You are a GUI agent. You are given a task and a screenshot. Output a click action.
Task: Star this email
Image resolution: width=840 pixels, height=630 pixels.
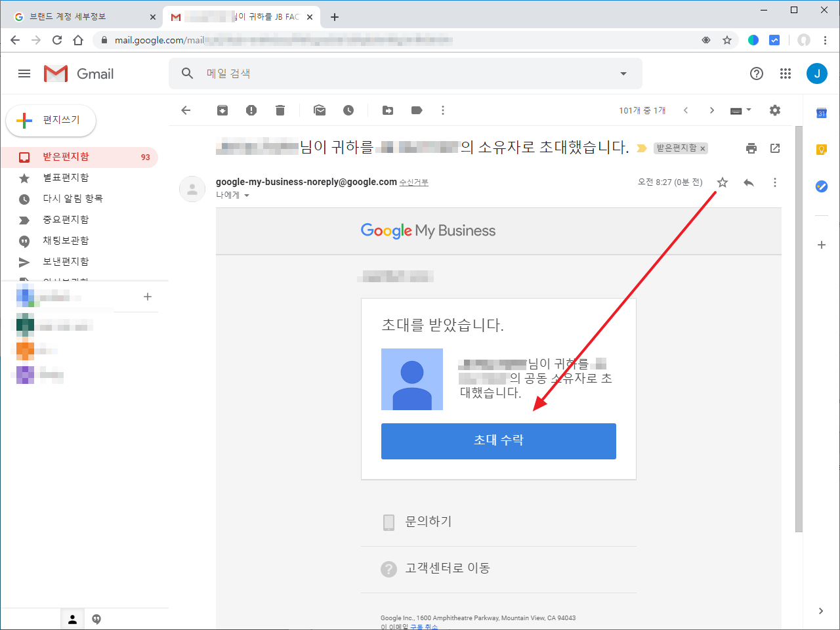pyautogui.click(x=723, y=182)
